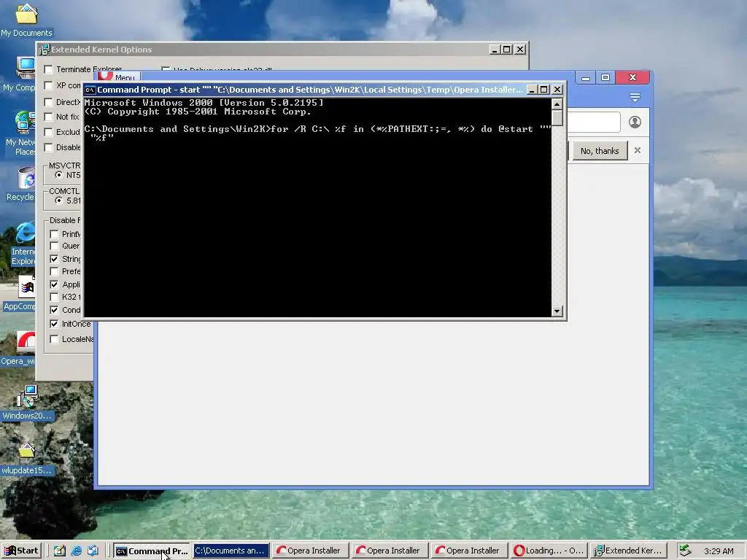This screenshot has height=560, width=747.
Task: Click the Extended Kernel Options title bar icon
Action: tap(44, 50)
